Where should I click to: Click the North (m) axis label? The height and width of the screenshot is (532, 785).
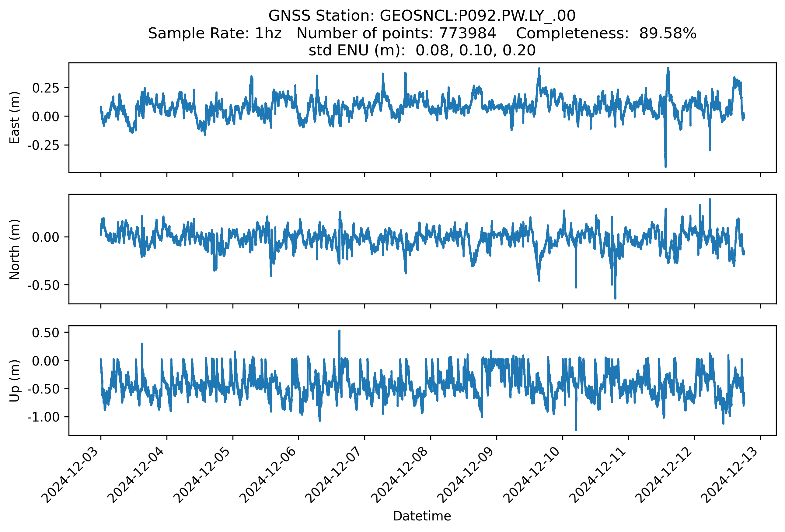point(14,249)
